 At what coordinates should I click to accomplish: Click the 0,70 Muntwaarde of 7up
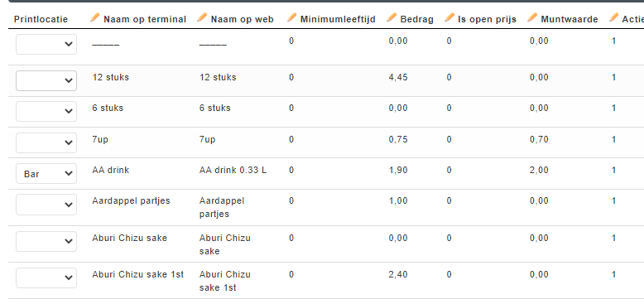coord(539,140)
